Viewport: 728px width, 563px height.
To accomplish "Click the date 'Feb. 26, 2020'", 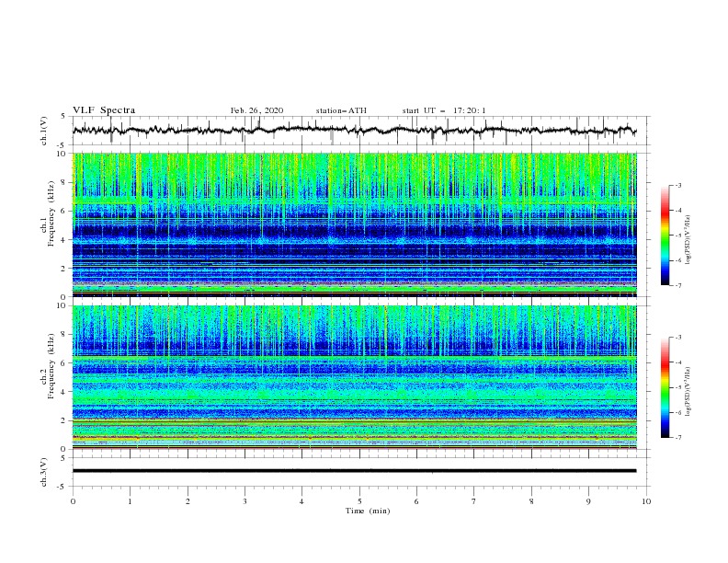I will click(x=256, y=110).
